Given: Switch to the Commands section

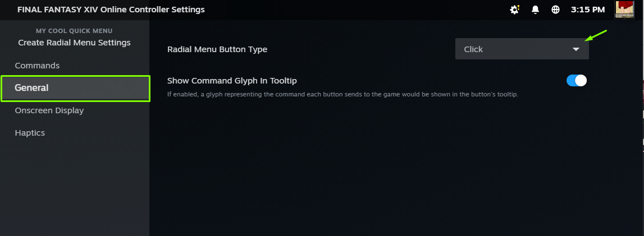Looking at the screenshot, I should [x=37, y=66].
